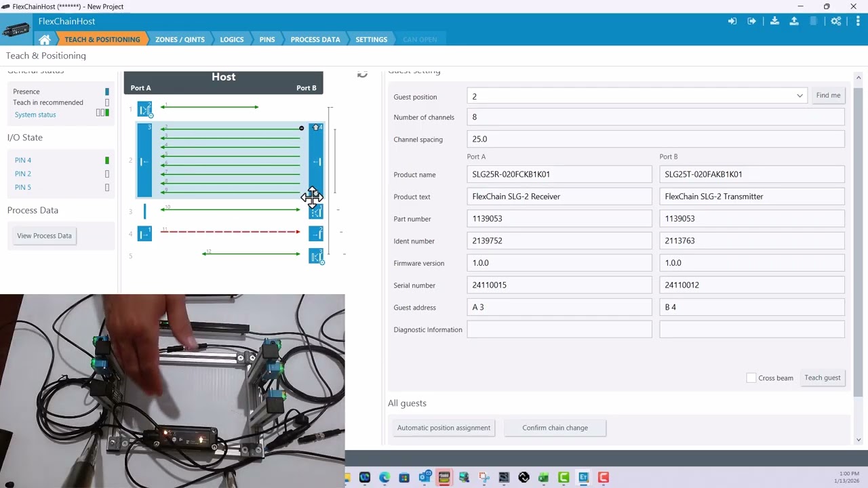Click the Port A Product name field

[559, 174]
